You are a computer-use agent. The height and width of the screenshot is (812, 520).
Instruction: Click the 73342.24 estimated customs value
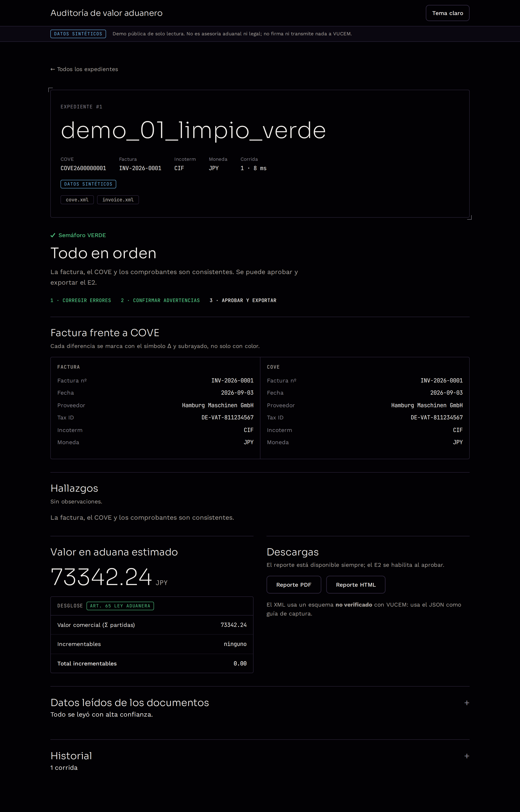pos(101,577)
